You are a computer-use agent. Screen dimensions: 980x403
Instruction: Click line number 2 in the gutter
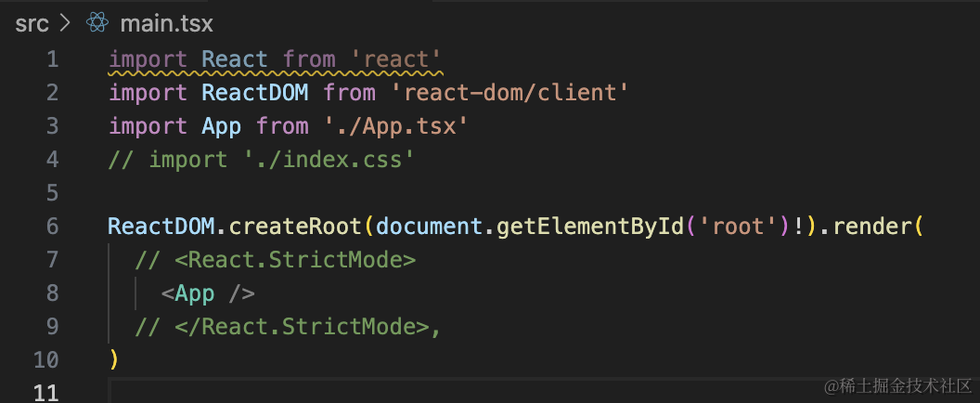coord(53,93)
